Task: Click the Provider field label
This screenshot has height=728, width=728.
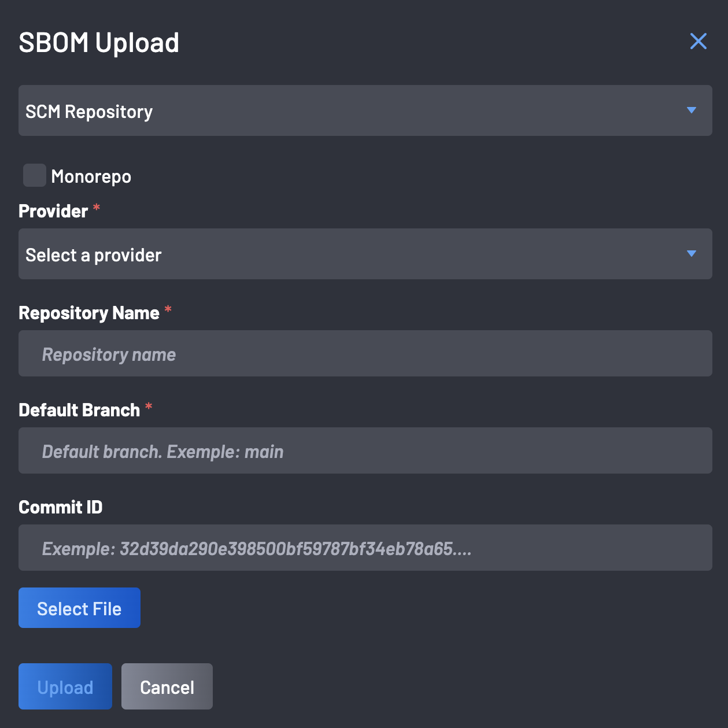Action: (53, 211)
